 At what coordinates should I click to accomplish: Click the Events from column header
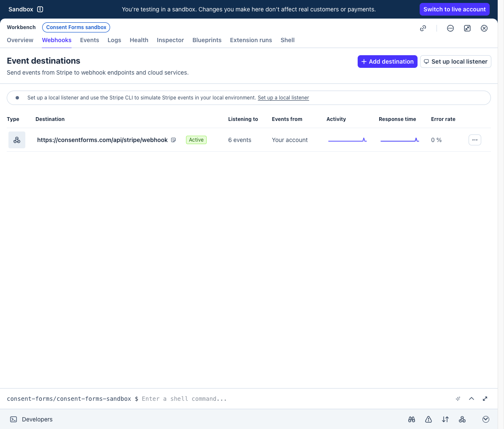[287, 119]
